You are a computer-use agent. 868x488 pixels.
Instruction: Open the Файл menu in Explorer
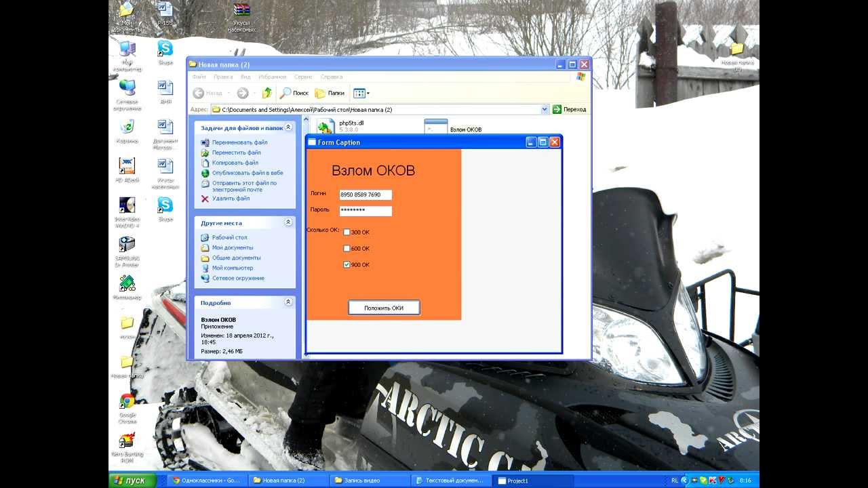tap(199, 77)
